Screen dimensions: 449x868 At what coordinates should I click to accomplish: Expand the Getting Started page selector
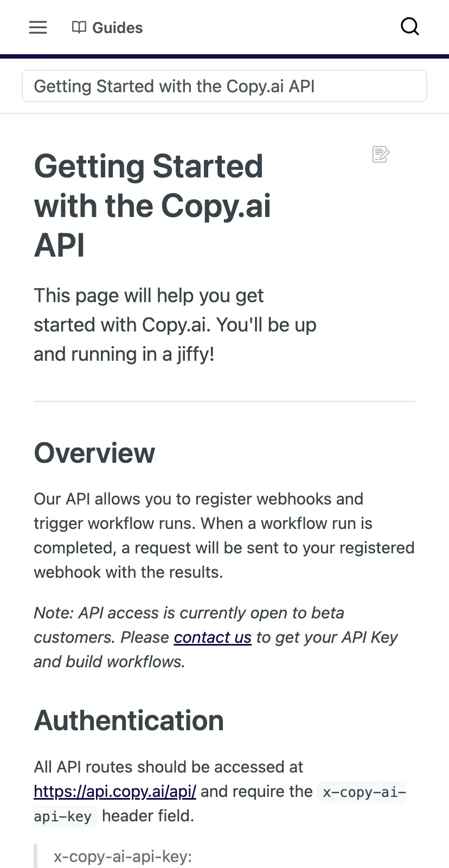click(224, 86)
